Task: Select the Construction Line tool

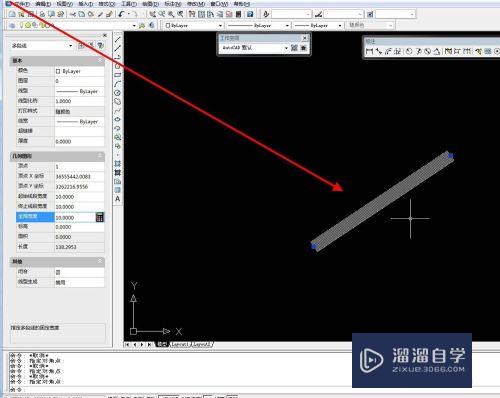Action: [x=118, y=48]
